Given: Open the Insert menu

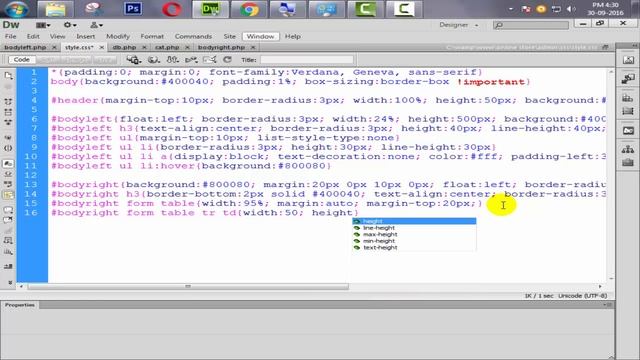Looking at the screenshot, I should click(x=86, y=36).
